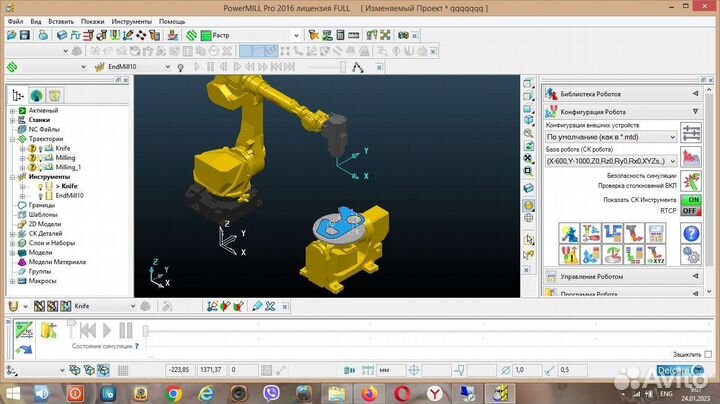Click the zoom magnifier icon in view toolbar
Viewport: 720px width, 404px height.
click(529, 133)
